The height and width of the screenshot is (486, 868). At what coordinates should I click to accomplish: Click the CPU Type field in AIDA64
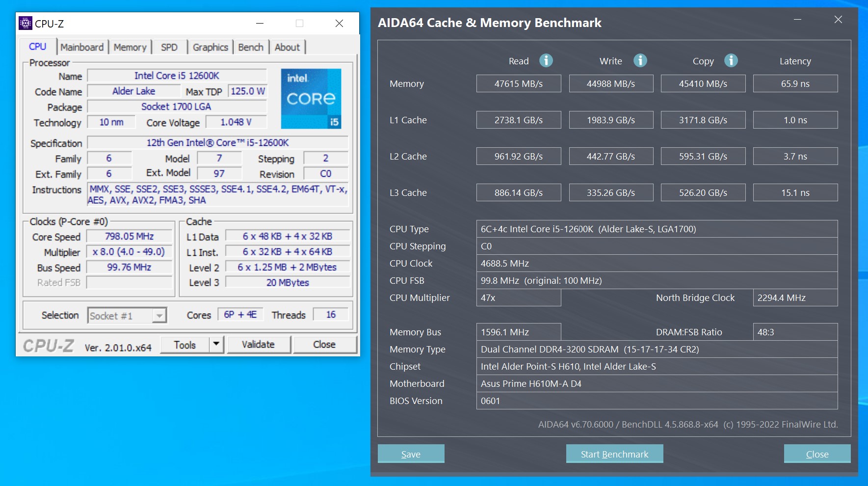657,229
